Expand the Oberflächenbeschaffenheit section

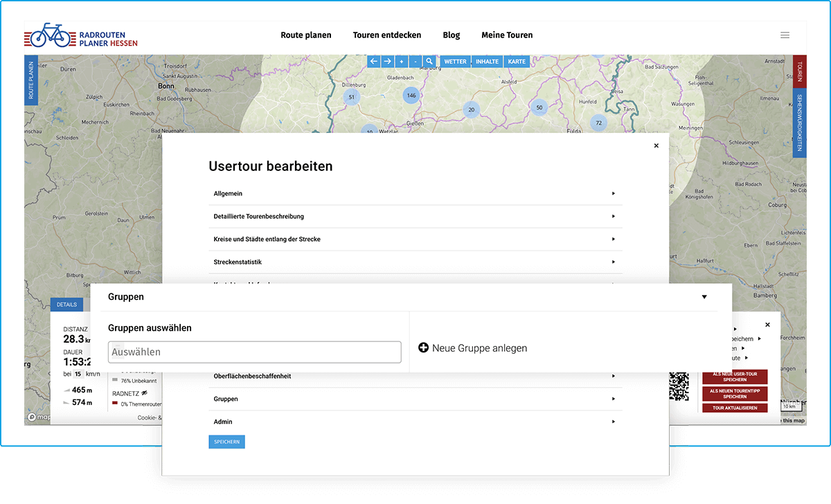coord(415,377)
